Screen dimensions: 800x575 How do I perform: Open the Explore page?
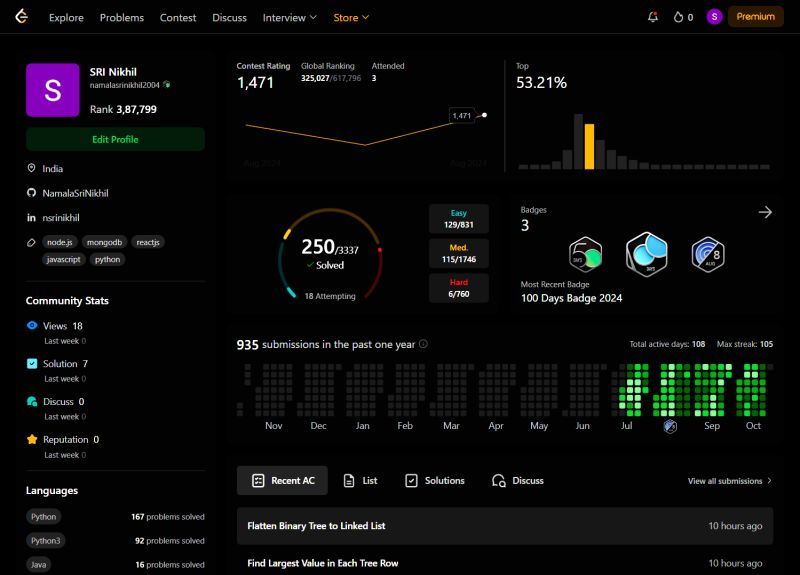[66, 17]
